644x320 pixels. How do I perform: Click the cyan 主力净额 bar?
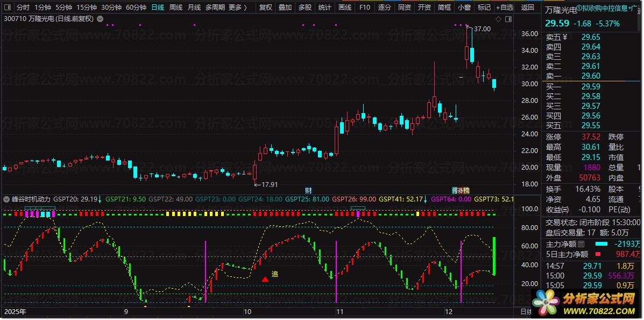[x=600, y=244]
